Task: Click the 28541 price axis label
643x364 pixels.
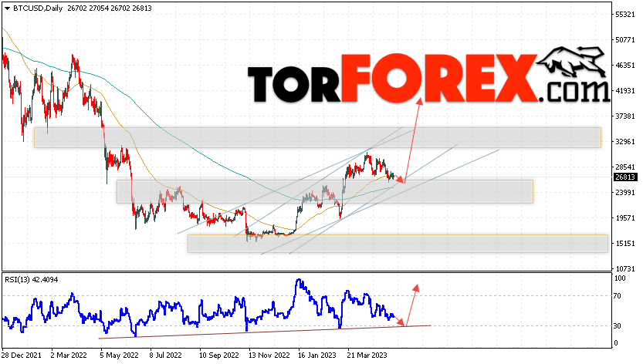Action: point(625,167)
